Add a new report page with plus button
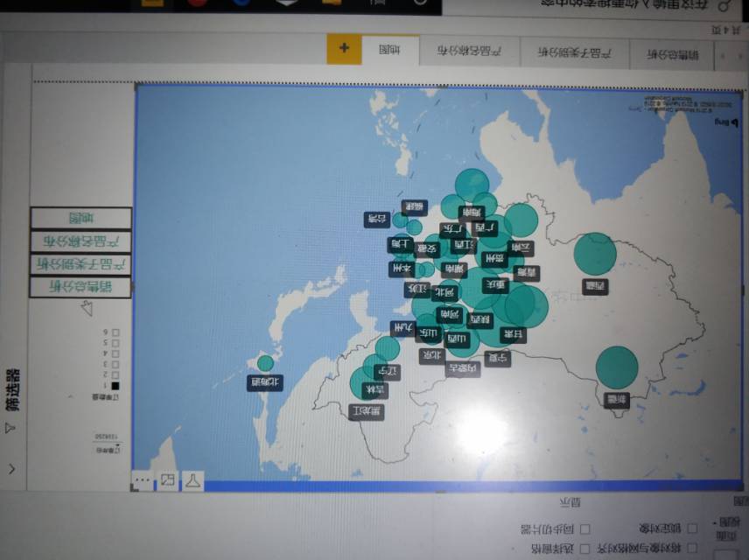749x560 pixels. tap(344, 48)
